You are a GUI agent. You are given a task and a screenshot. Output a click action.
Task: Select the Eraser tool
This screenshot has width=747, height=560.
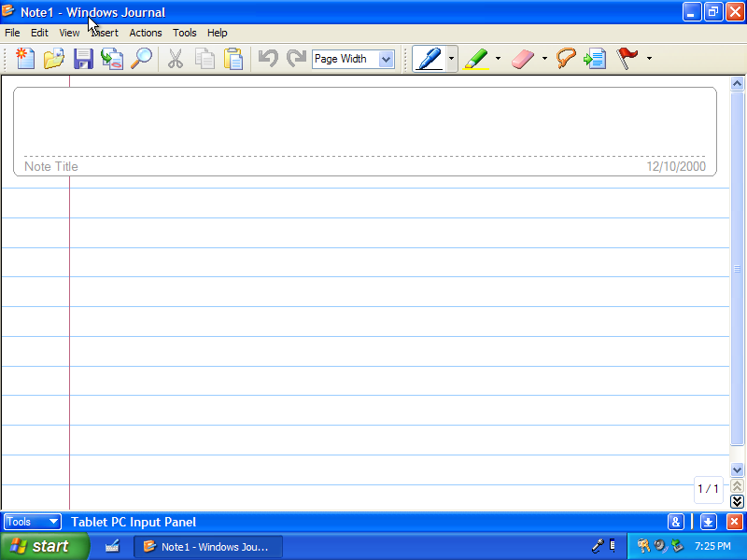coord(523,59)
